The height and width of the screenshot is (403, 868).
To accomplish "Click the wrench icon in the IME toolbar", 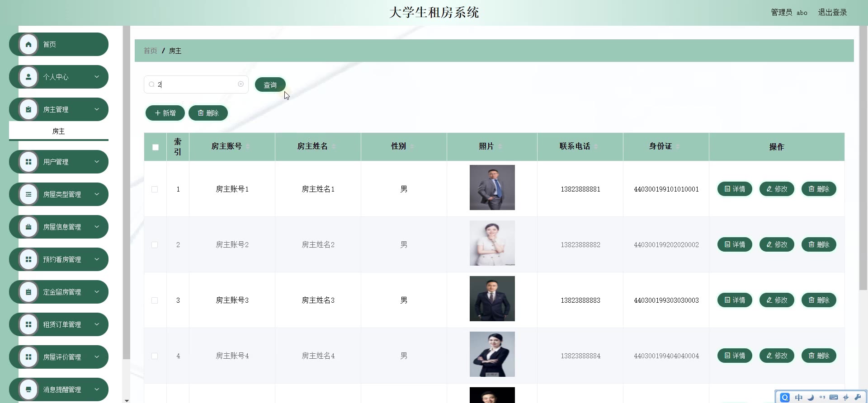I will pyautogui.click(x=858, y=398).
